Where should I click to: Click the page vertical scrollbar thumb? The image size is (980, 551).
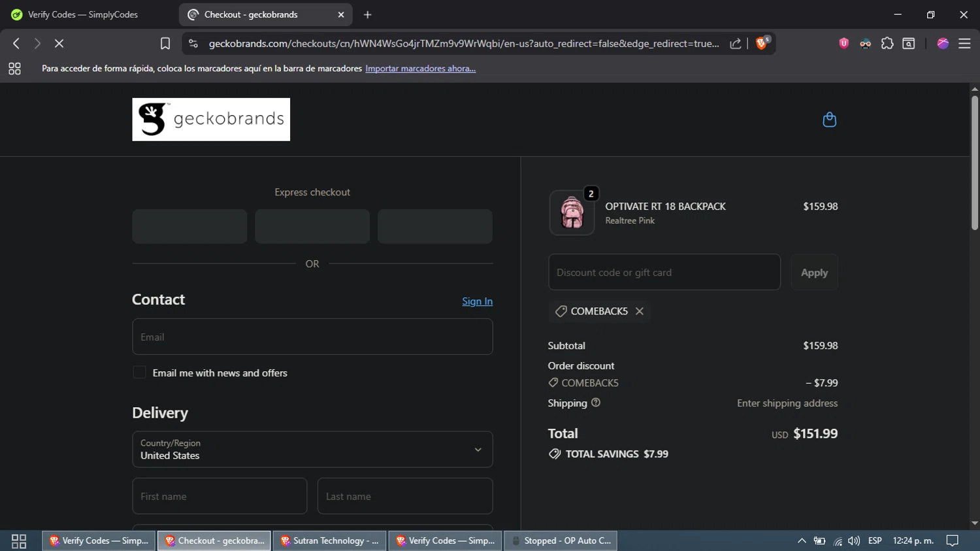974,163
